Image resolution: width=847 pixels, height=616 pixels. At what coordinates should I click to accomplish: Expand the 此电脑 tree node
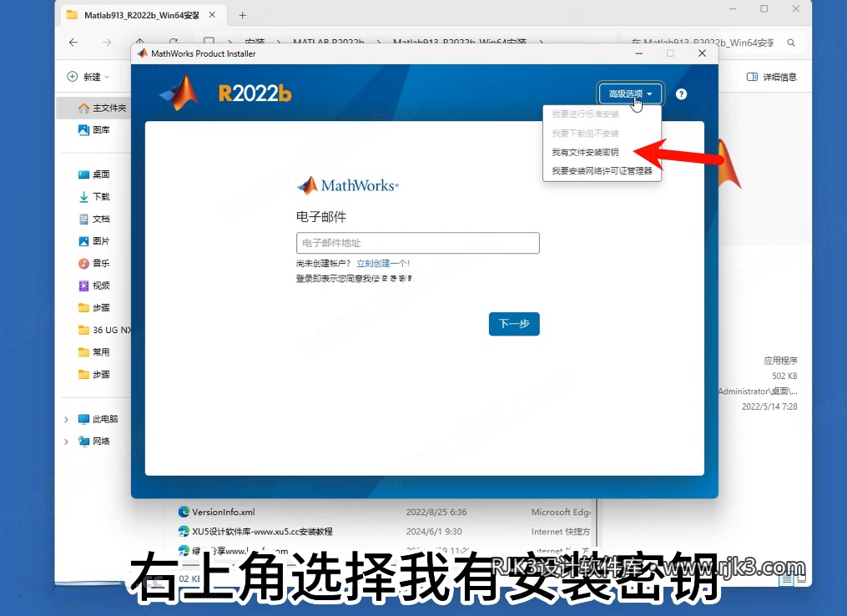pos(66,419)
